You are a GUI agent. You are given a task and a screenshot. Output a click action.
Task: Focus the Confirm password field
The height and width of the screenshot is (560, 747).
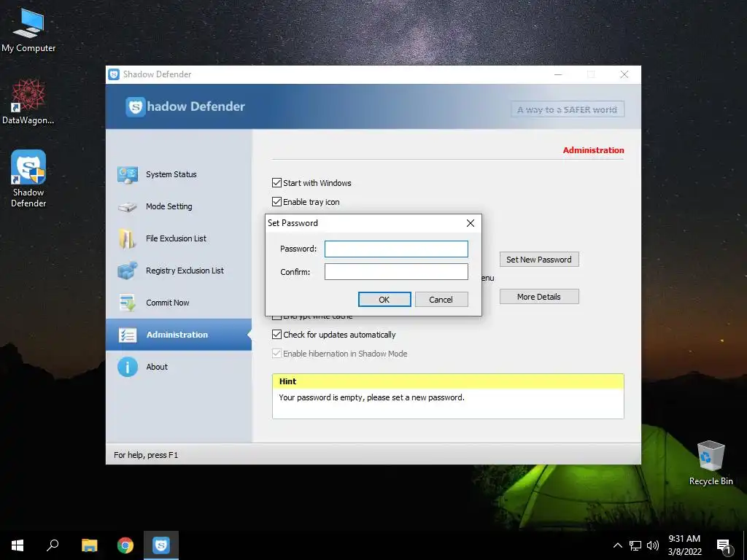coord(396,272)
